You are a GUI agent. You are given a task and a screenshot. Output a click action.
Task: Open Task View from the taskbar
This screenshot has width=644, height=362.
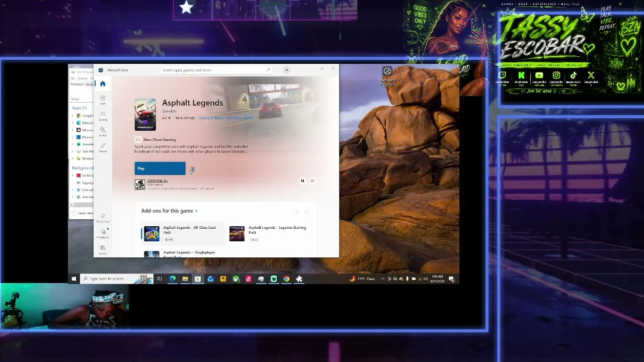pos(159,279)
